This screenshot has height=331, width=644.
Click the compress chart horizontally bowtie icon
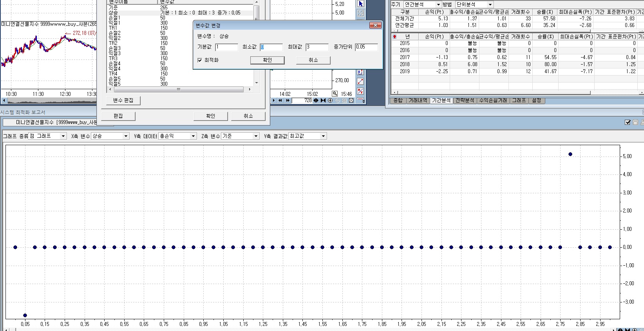point(323,101)
